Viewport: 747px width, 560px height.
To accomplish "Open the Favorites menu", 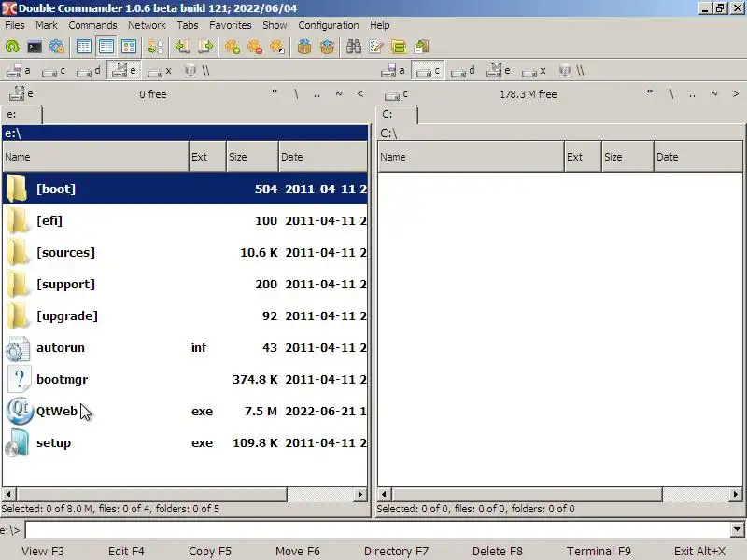I will click(230, 25).
